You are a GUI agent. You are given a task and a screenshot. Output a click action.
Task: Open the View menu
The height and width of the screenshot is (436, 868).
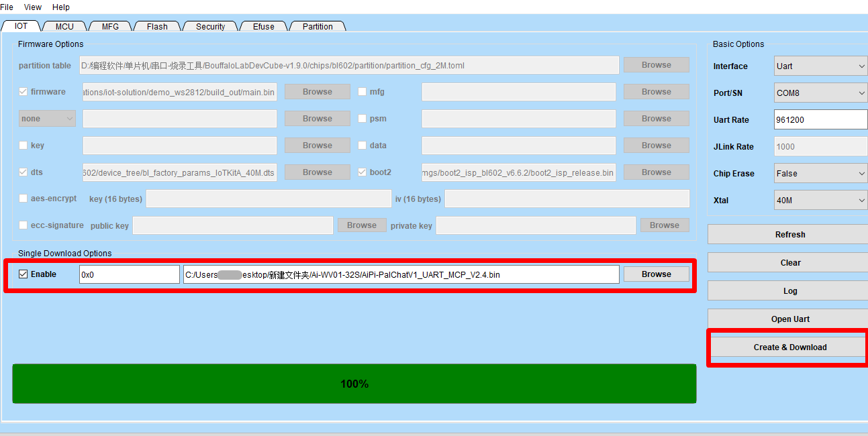pyautogui.click(x=32, y=7)
